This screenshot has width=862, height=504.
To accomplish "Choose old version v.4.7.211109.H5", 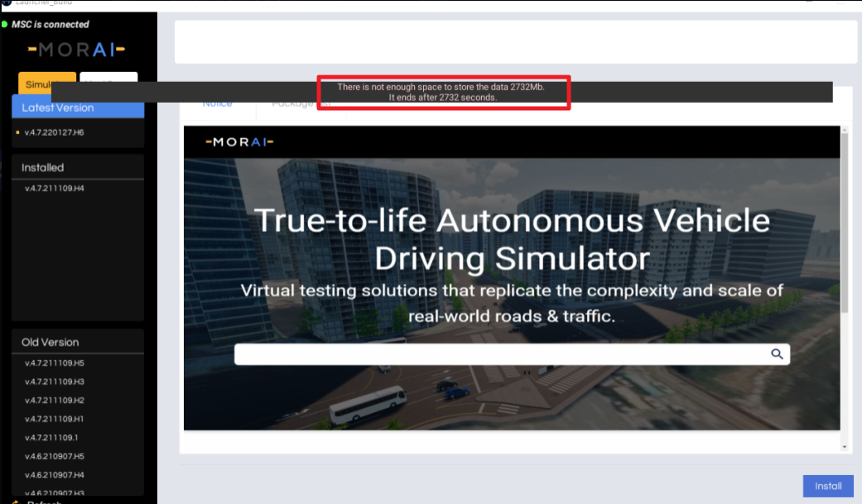I will [55, 363].
